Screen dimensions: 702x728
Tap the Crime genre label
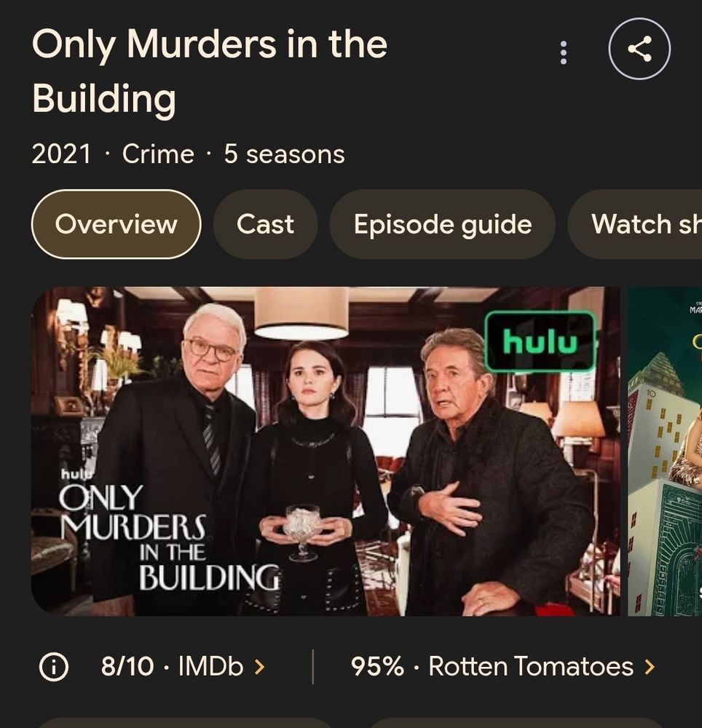coord(158,154)
